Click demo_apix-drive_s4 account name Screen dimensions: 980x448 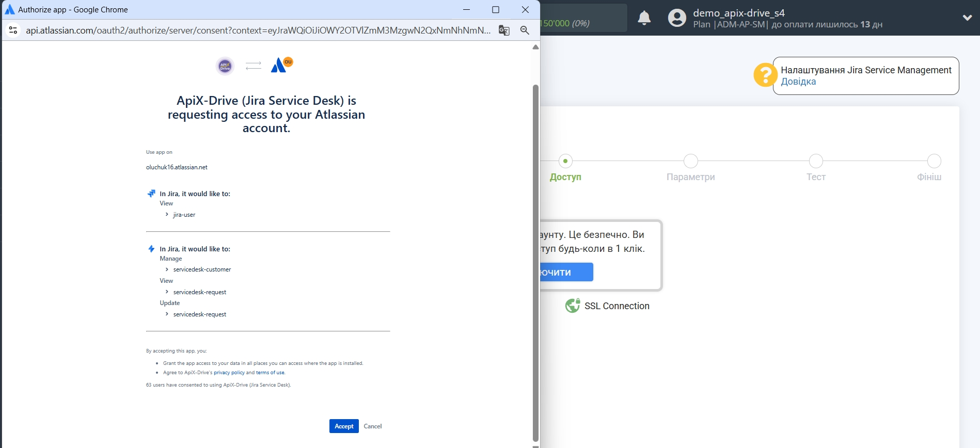(x=739, y=13)
